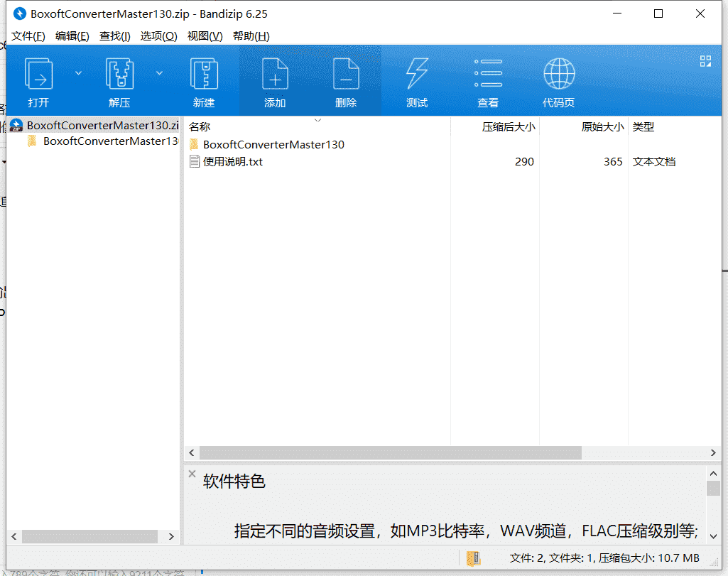Click the archive icon in status bar
The image size is (728, 576).
pos(473,559)
